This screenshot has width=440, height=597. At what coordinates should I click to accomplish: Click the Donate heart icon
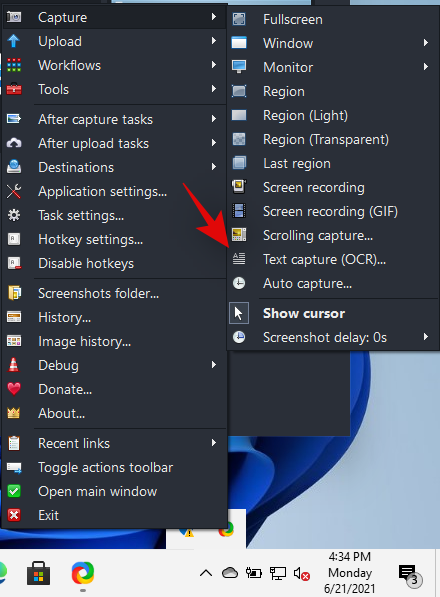point(14,389)
